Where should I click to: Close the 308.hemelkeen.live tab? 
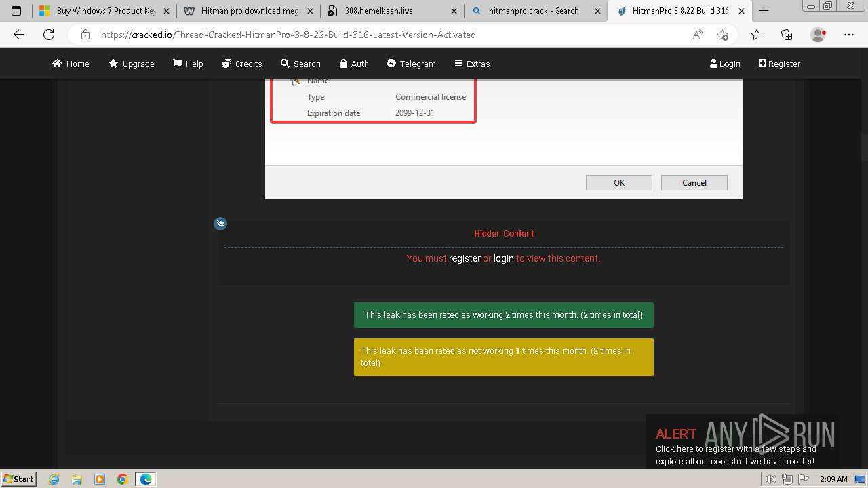pyautogui.click(x=454, y=11)
